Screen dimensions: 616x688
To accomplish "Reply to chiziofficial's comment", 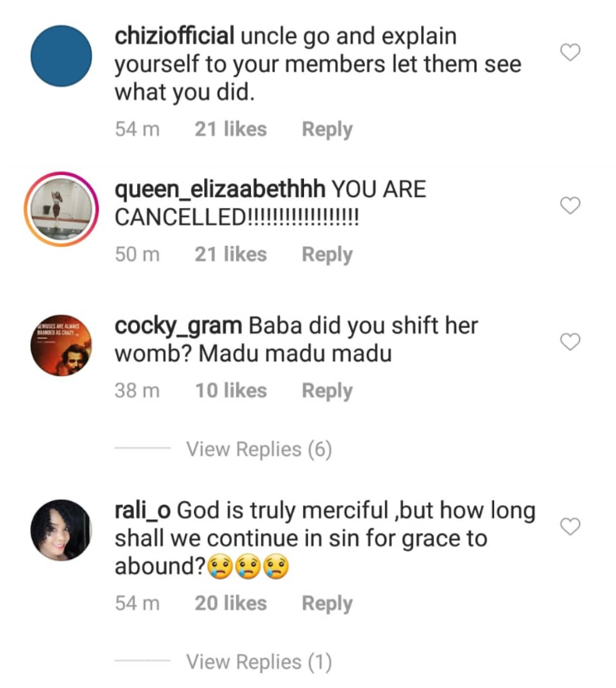I will (x=326, y=130).
